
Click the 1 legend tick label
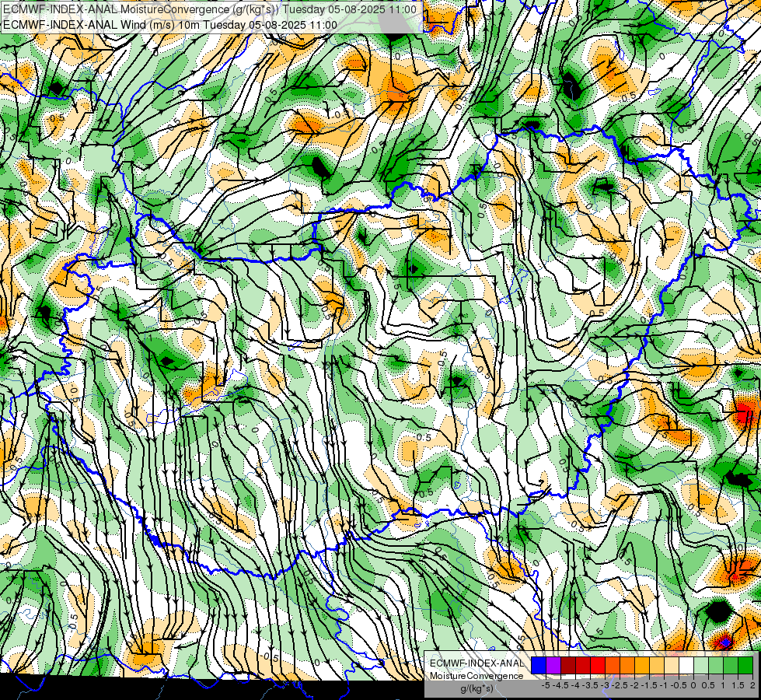point(723,685)
